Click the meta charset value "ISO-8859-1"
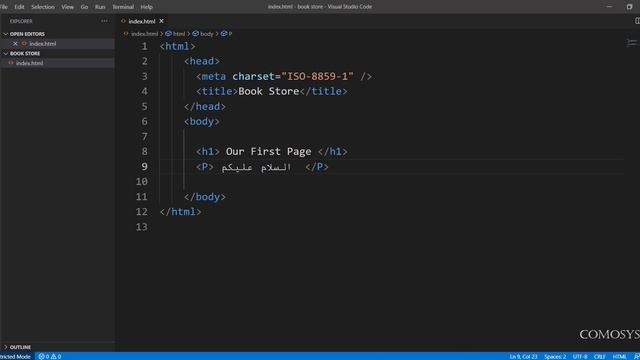Screen dimensions: 640x360 click(x=317, y=76)
